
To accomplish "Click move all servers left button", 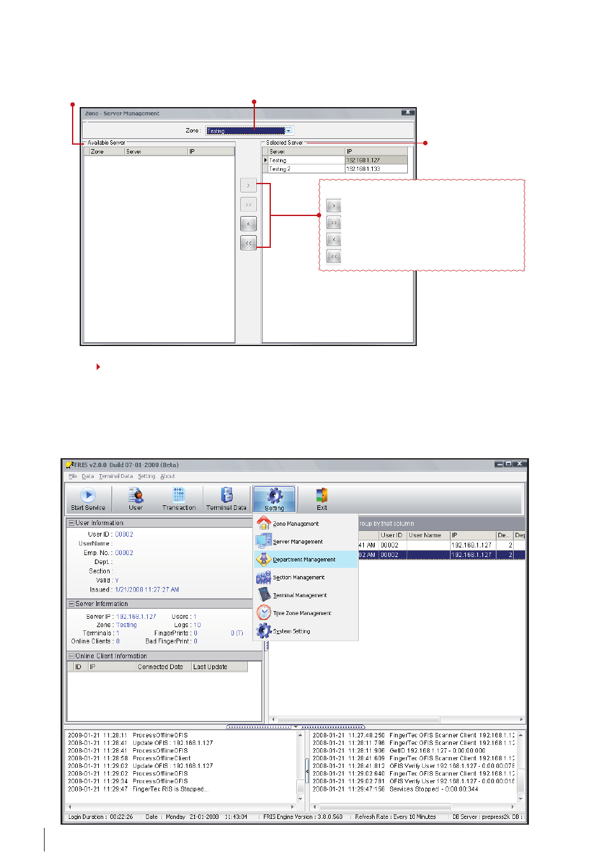I will point(249,243).
